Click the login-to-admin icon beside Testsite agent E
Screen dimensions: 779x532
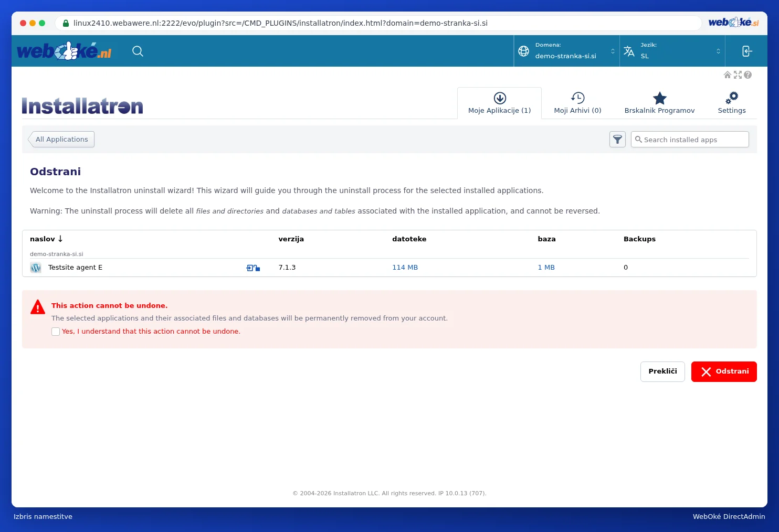(253, 268)
